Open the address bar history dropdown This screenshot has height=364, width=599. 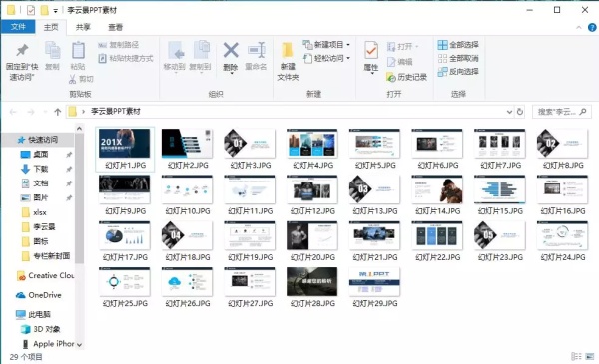509,112
